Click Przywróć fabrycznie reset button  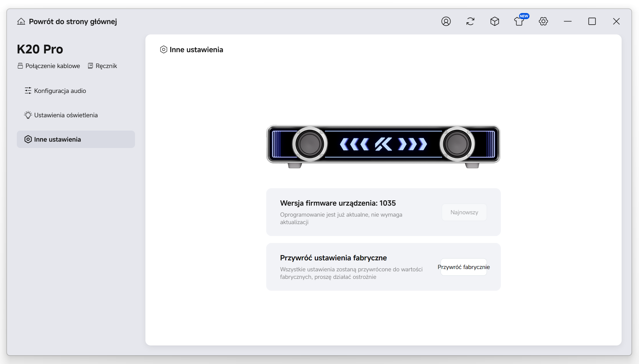464,267
